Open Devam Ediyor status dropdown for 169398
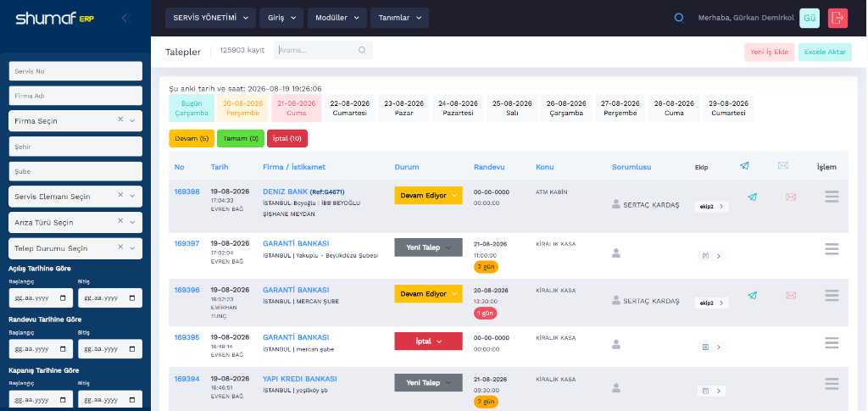Screen dimensions: 868x411 click(428, 195)
